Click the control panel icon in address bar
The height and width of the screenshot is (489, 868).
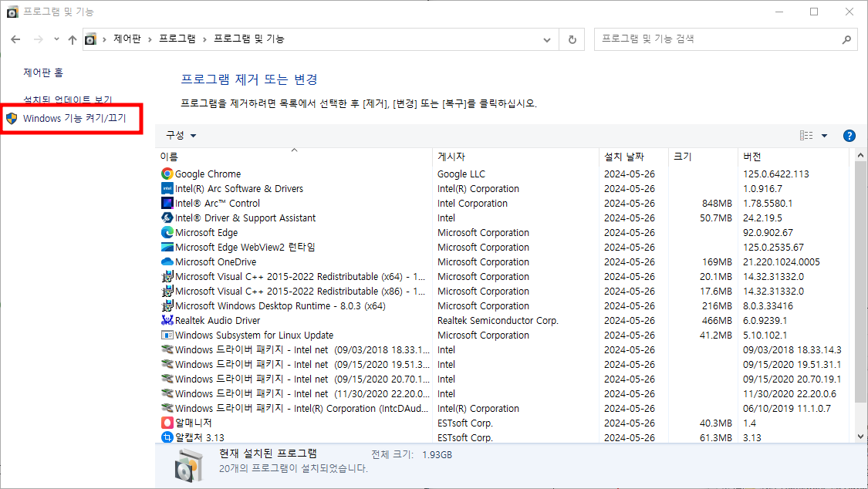click(x=91, y=39)
